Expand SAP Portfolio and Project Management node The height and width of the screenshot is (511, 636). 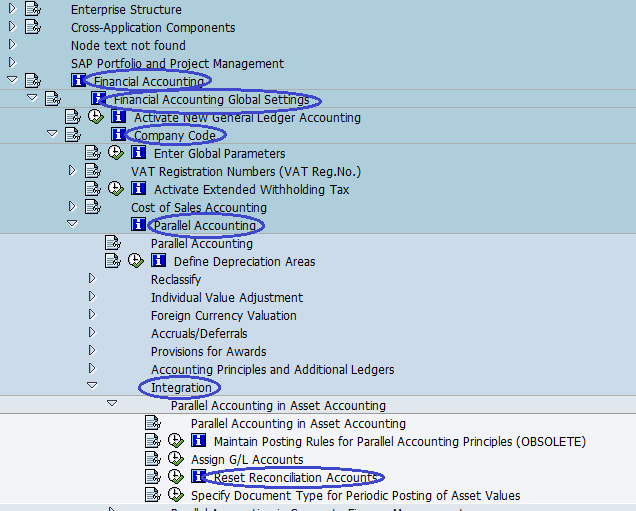coord(12,62)
